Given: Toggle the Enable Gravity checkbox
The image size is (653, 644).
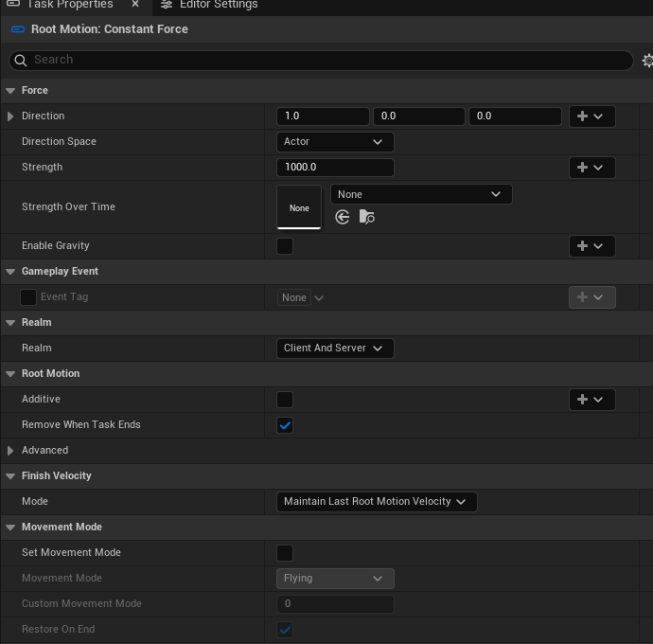Looking at the screenshot, I should click(285, 246).
